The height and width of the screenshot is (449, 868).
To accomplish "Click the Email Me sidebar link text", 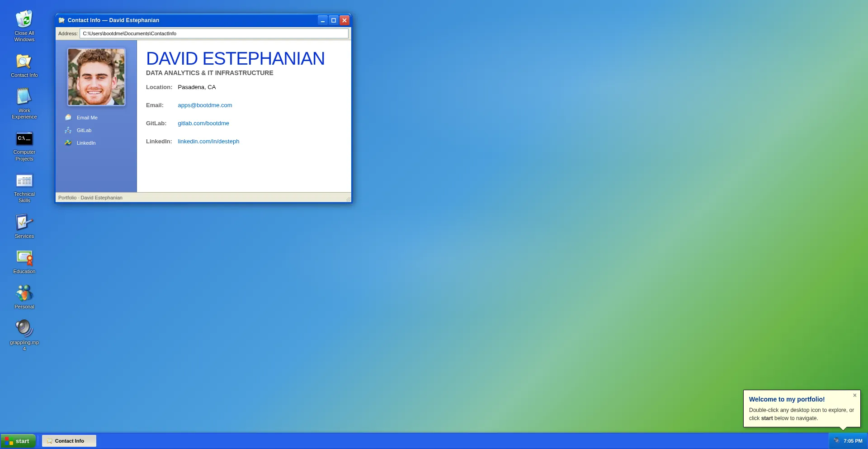I will (x=87, y=118).
